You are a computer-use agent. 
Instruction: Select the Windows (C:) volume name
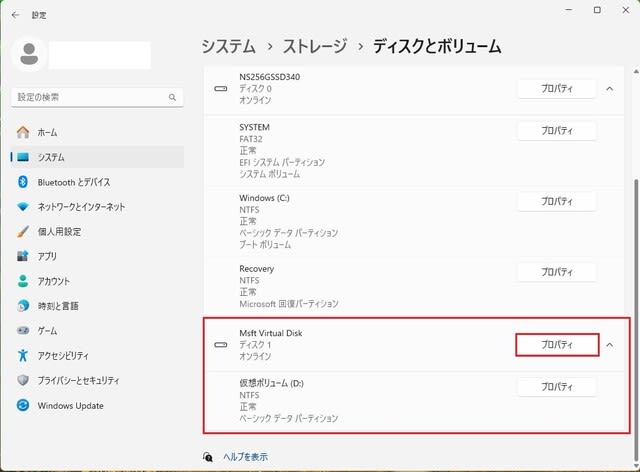tap(264, 198)
